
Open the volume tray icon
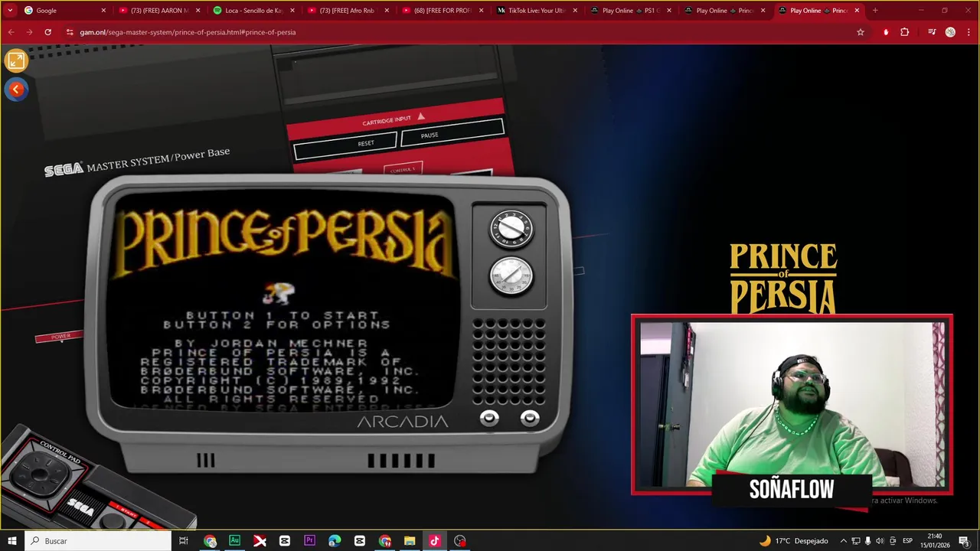tap(880, 541)
